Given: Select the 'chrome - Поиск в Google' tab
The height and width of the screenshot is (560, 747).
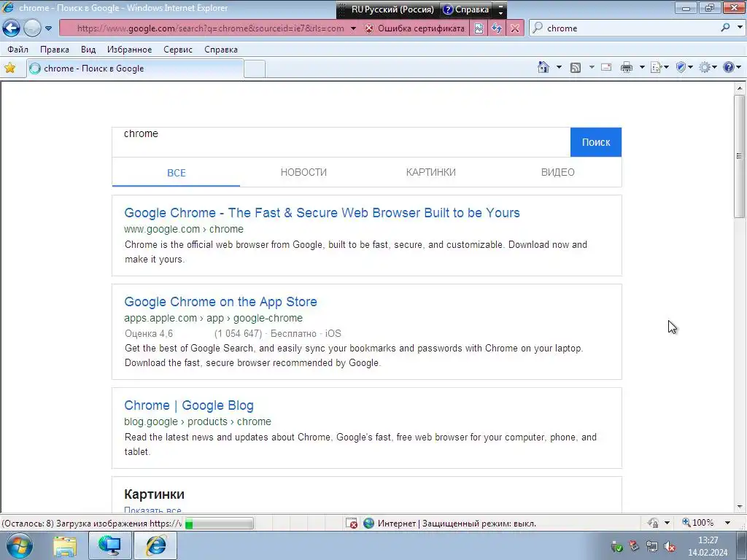Looking at the screenshot, I should pos(135,69).
